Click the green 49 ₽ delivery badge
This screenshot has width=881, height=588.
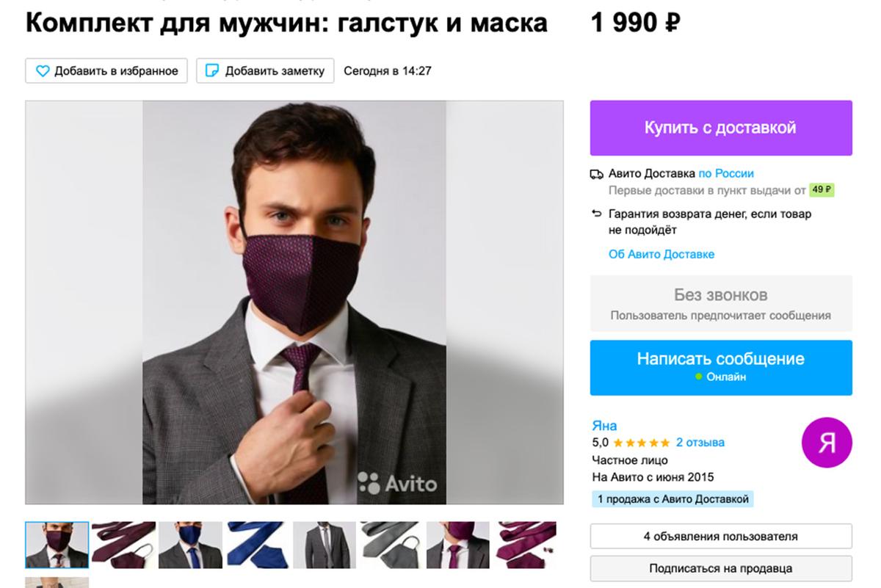tap(822, 190)
